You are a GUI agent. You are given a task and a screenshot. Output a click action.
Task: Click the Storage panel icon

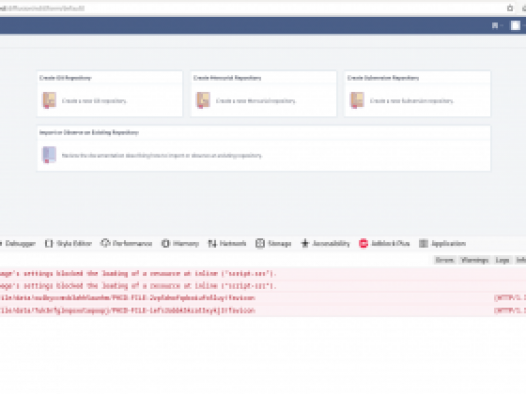pyautogui.click(x=260, y=243)
